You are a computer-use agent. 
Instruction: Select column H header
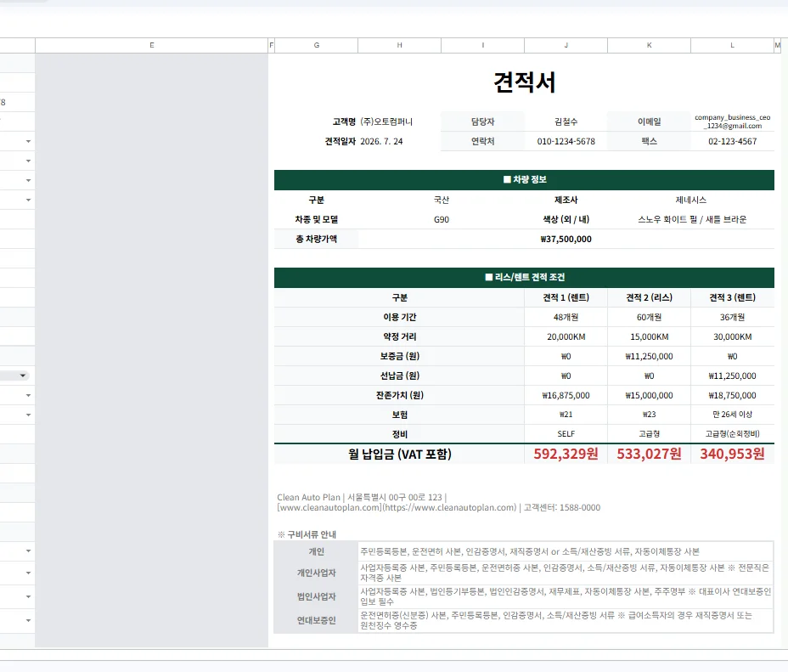(x=400, y=45)
